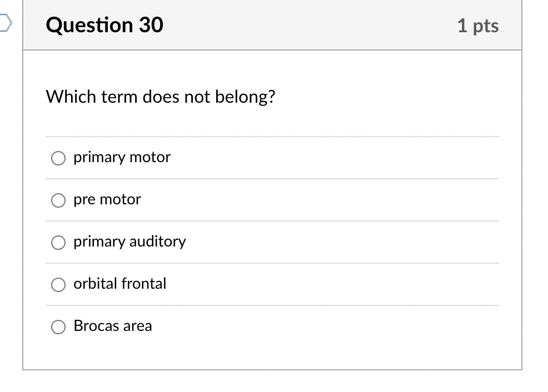Click the word "Question" in the heading
This screenshot has width=548, height=392.
(x=89, y=25)
